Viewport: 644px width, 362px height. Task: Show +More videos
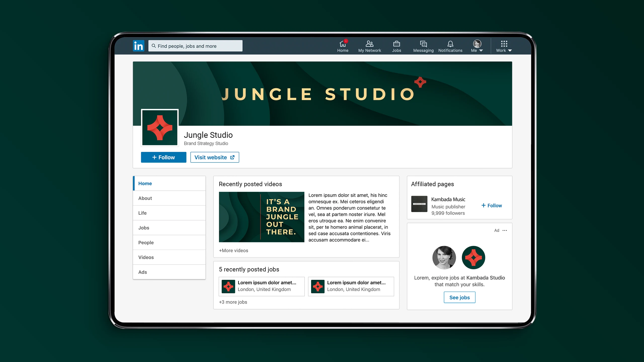click(233, 250)
